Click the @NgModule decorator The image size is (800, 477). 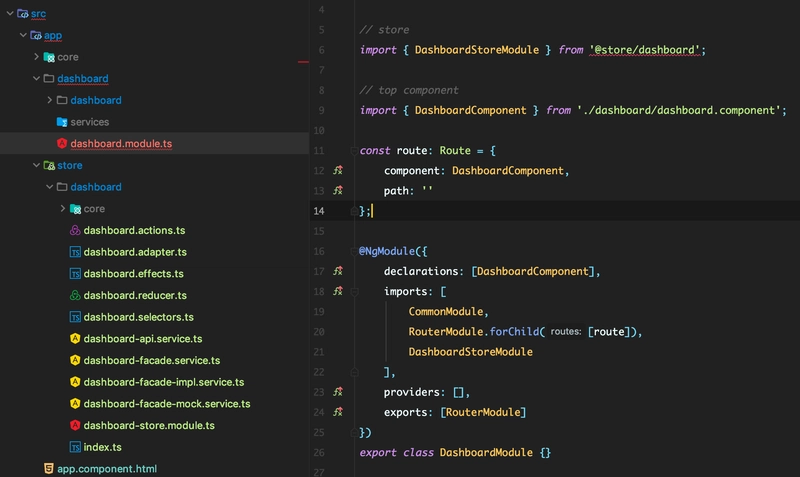pyautogui.click(x=387, y=251)
